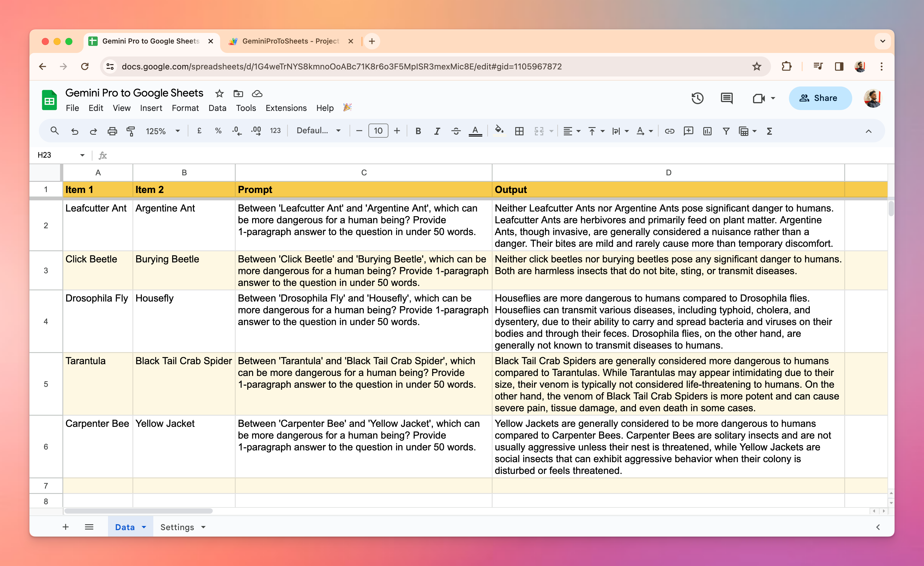Image resolution: width=924 pixels, height=566 pixels.
Task: Insert a comment with the comment icon
Action: pos(689,131)
